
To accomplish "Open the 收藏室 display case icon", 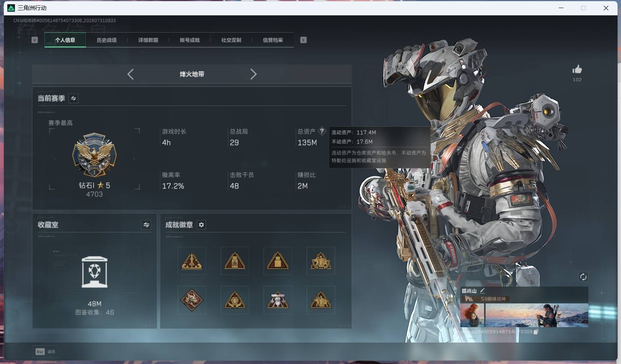I will (94, 272).
